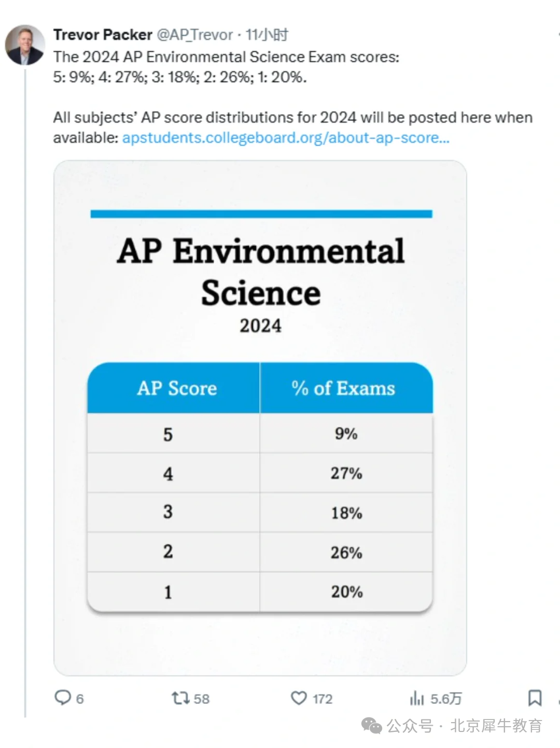Screen dimensions: 560x748
Task: Bookmark this tweet
Action: (x=535, y=698)
